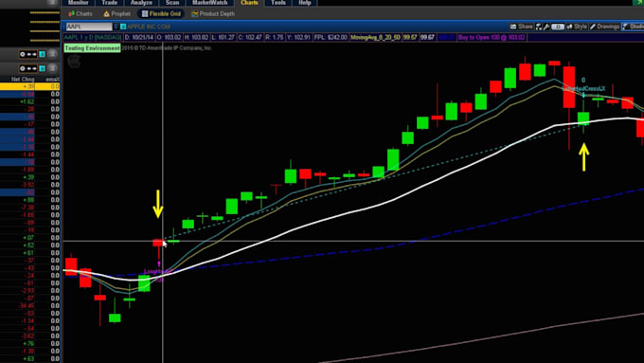Click the upper left-panel gadget gear icon

pyautogui.click(x=23, y=54)
